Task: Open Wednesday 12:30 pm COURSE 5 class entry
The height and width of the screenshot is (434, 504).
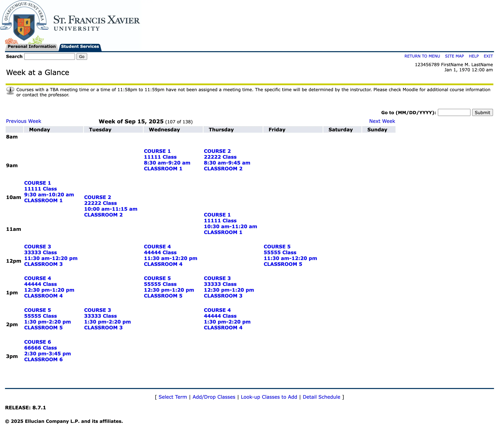Action: 169,287
